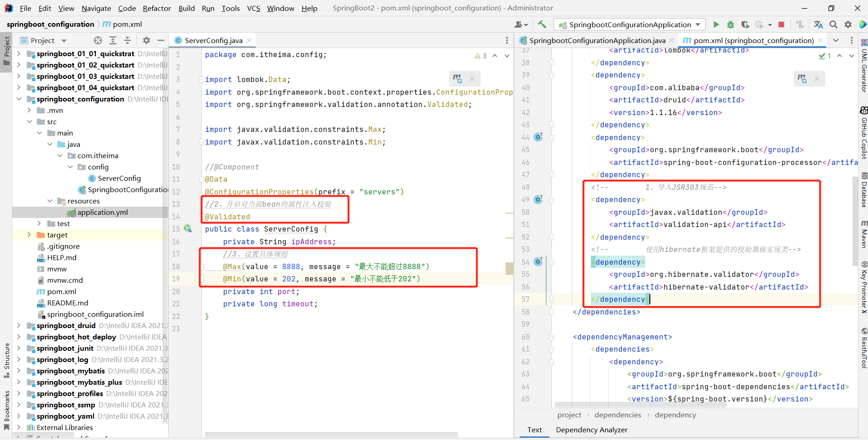Open RestfulTool side panel
The width and height of the screenshot is (868, 440).
[864, 348]
